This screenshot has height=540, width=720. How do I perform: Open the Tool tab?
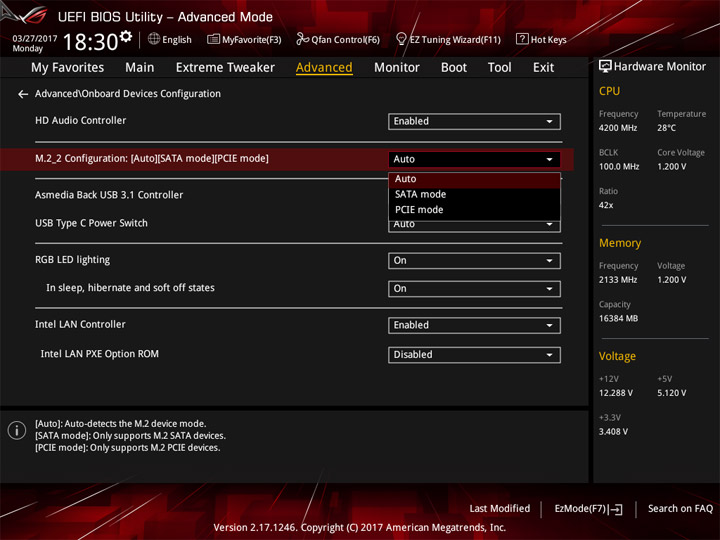pyautogui.click(x=500, y=68)
